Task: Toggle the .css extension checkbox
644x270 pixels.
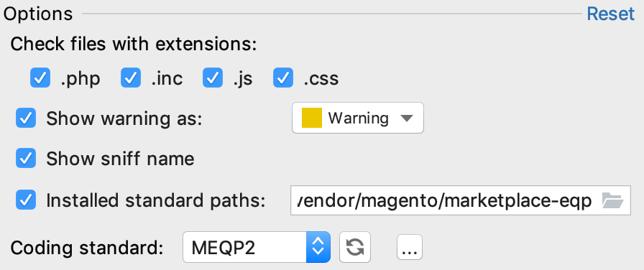Action: [x=283, y=78]
